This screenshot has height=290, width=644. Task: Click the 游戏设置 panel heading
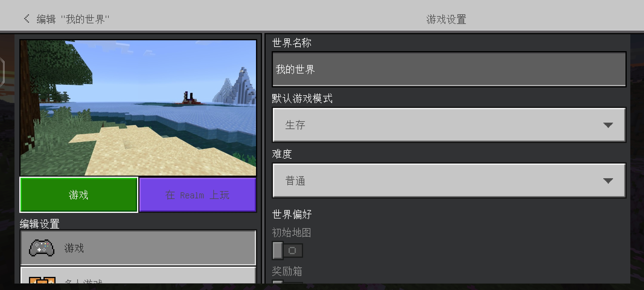click(446, 19)
